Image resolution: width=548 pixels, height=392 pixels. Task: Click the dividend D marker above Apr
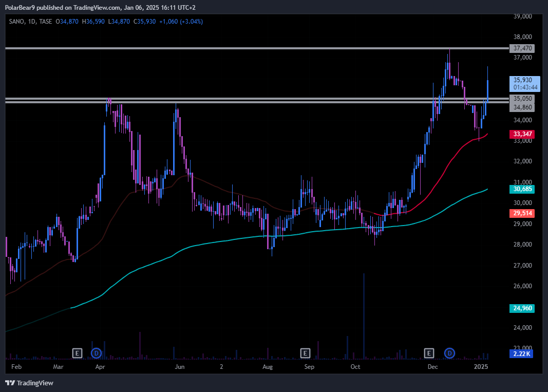tap(96, 353)
